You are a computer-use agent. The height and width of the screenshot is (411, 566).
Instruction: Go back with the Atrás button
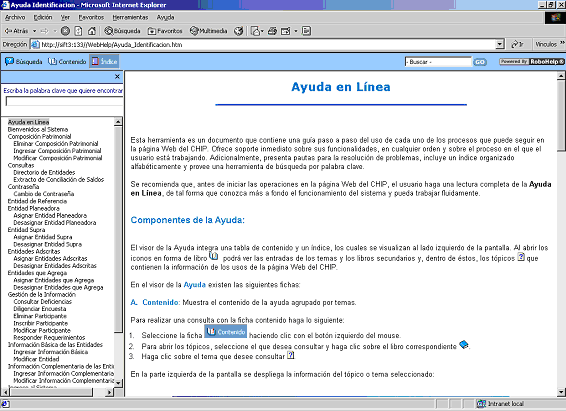(16, 31)
